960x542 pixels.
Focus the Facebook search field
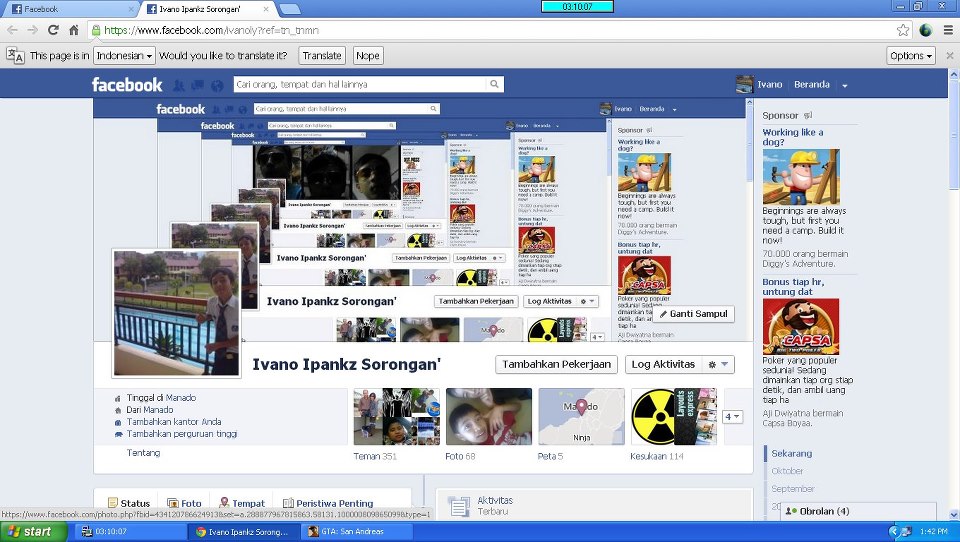(360, 85)
